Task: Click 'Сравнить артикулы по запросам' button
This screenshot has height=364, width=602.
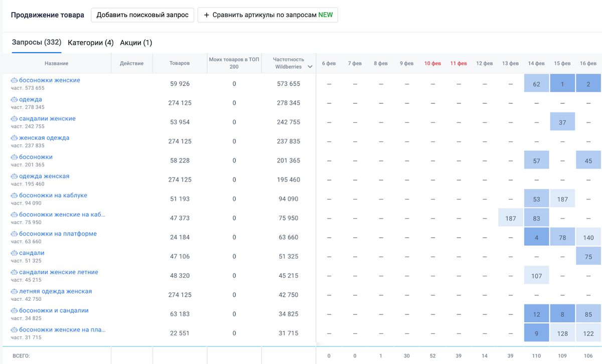Action: [x=268, y=15]
